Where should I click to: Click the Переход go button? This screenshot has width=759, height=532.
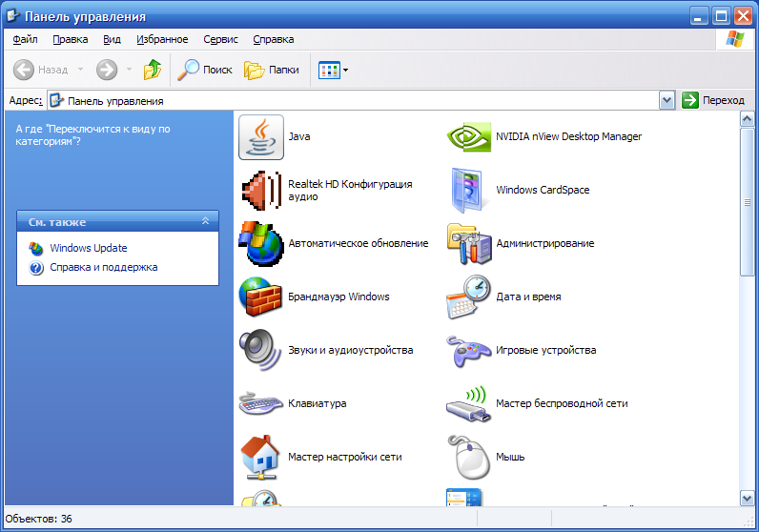tap(713, 100)
